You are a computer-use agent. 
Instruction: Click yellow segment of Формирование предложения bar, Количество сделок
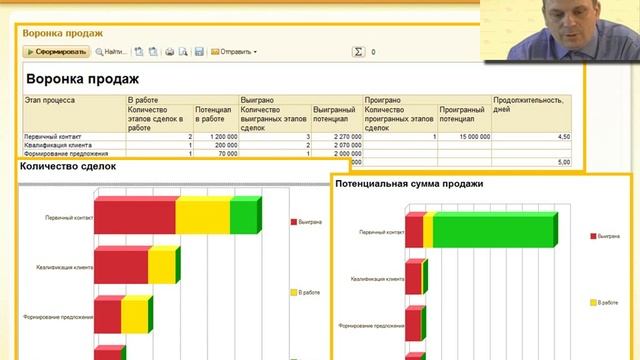tap(134, 317)
